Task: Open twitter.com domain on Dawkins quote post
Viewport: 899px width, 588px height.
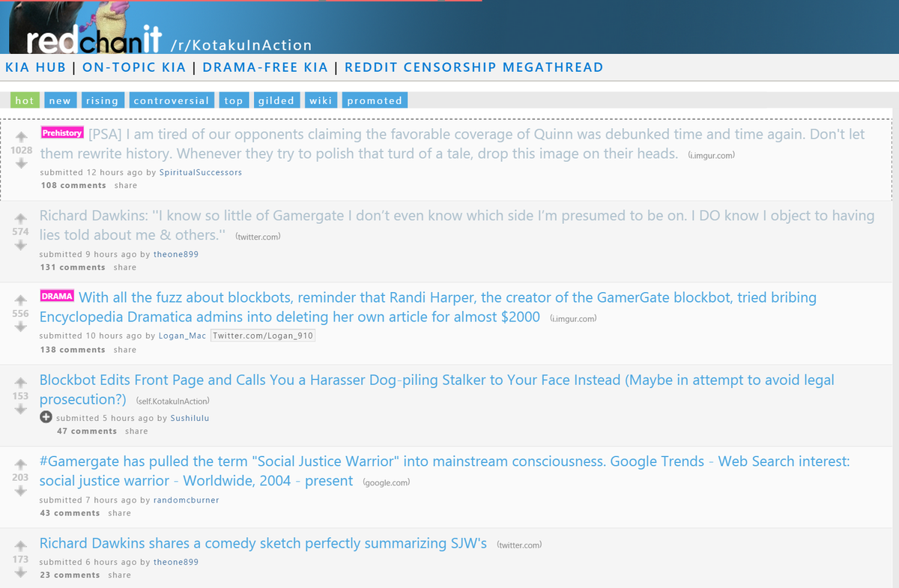Action: tap(258, 237)
